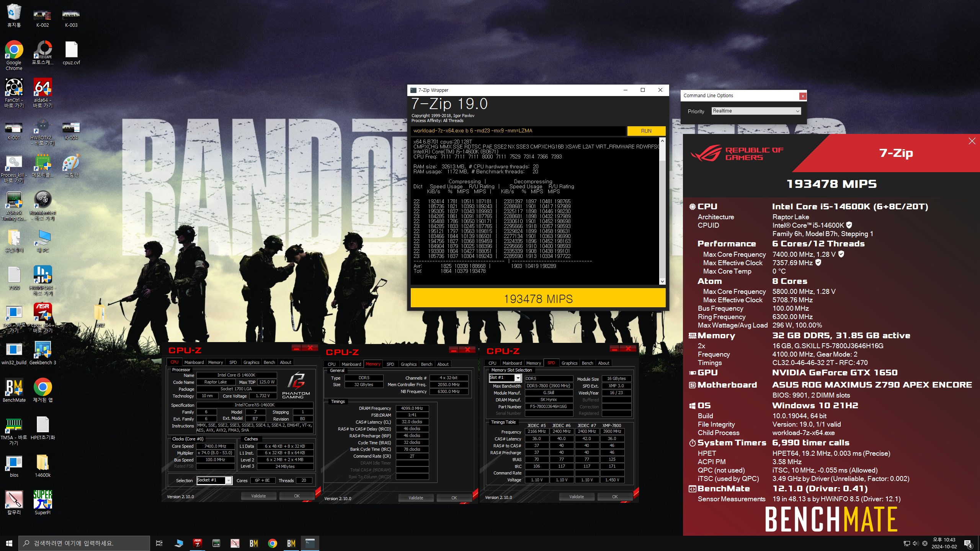Switch to Bench tab in first CPU-Z window
The image size is (980, 551).
coord(269,362)
